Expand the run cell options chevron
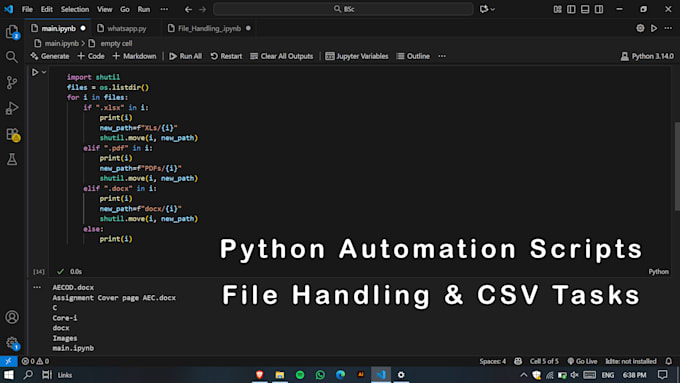 pyautogui.click(x=44, y=72)
